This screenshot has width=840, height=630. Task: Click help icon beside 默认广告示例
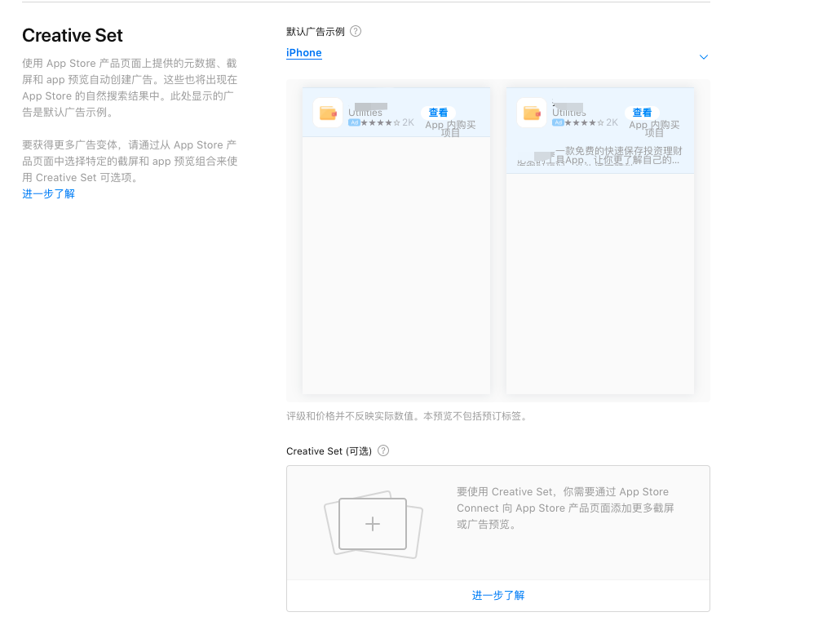click(x=356, y=31)
